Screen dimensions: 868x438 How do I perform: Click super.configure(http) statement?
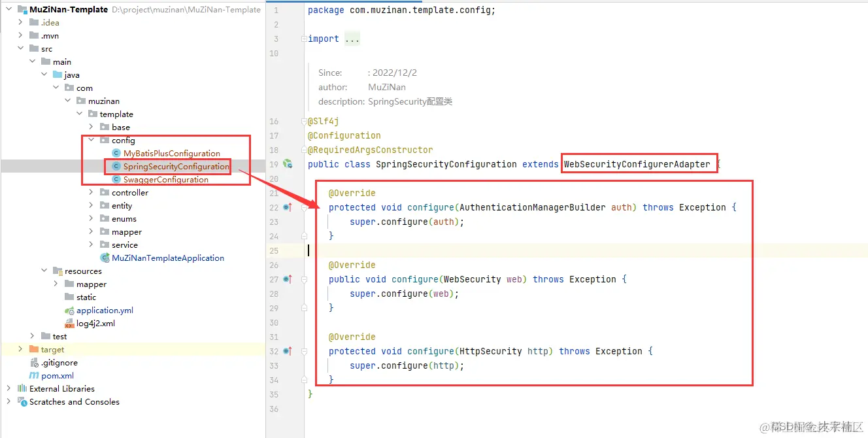point(407,365)
